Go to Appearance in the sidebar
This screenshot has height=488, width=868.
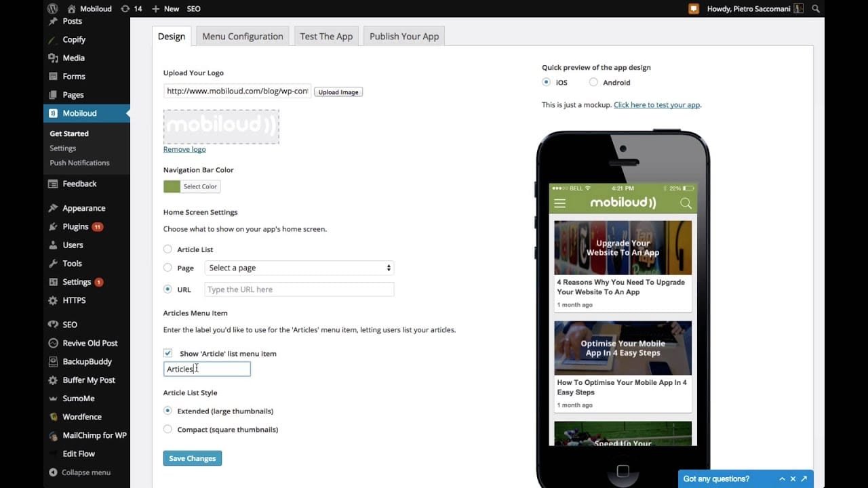point(83,208)
